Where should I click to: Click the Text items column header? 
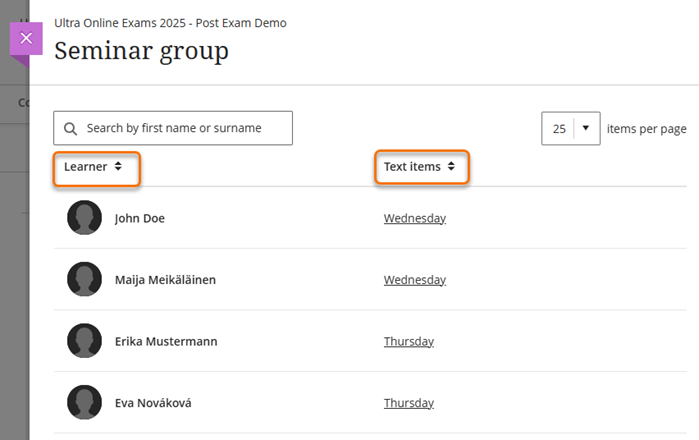[x=412, y=167]
